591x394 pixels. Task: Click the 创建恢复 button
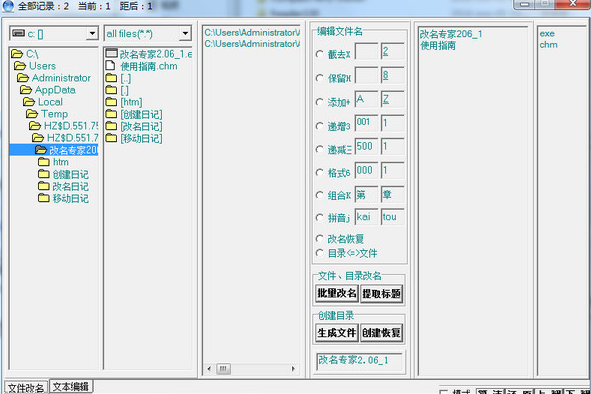(x=381, y=333)
